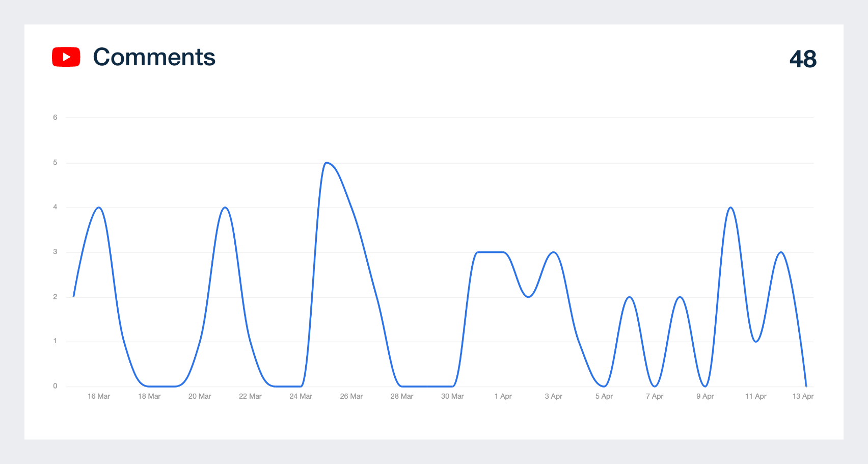
Task: Click the y-axis label 6
Action: pos(55,117)
